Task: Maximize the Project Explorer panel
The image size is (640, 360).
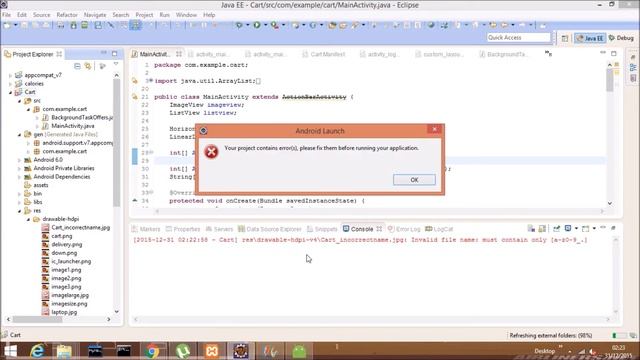Action: click(x=115, y=53)
